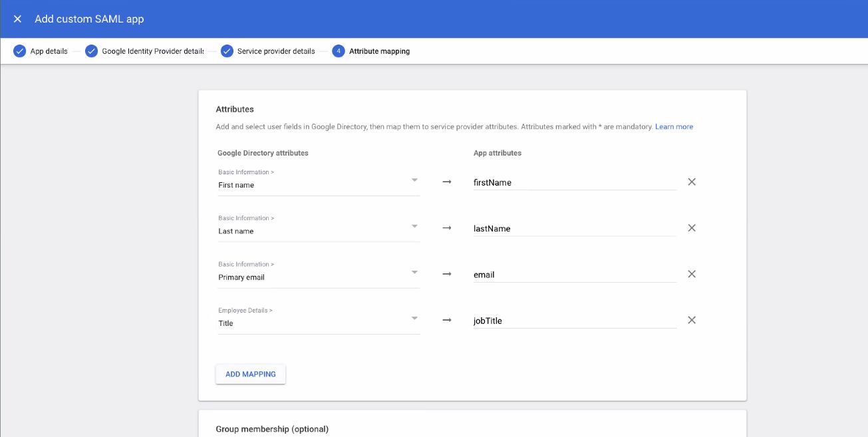Delete the jobTitle attribute mapping

coord(692,320)
